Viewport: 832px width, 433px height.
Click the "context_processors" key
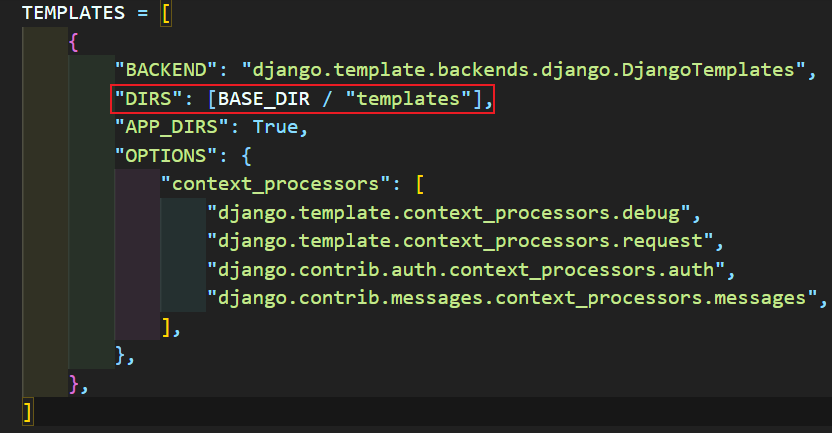(x=275, y=184)
